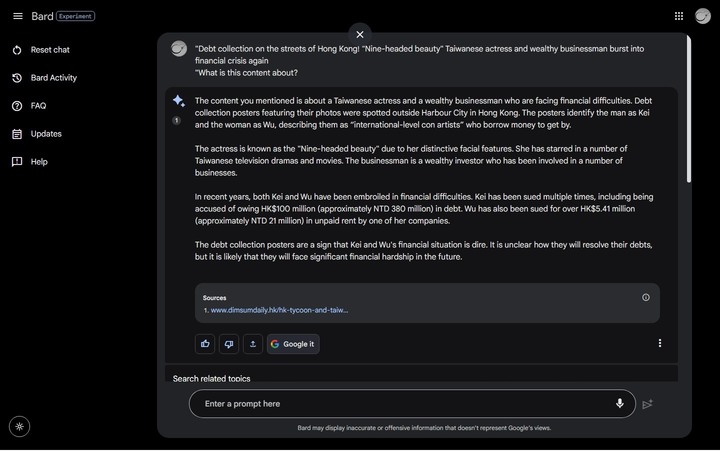Viewport: 720px width, 451px height.
Task: Click the Bard Activity history icon
Action: pyautogui.click(x=17, y=78)
